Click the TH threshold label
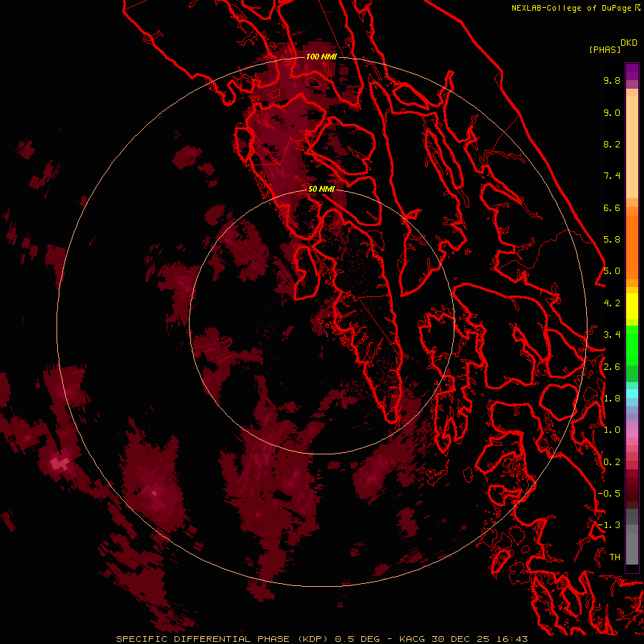This screenshot has width=644, height=644. click(615, 557)
